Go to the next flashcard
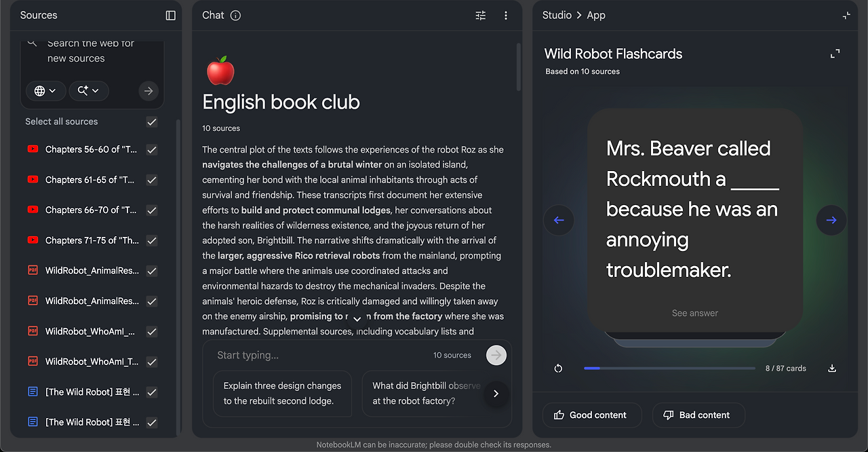This screenshot has width=868, height=452. [x=831, y=220]
